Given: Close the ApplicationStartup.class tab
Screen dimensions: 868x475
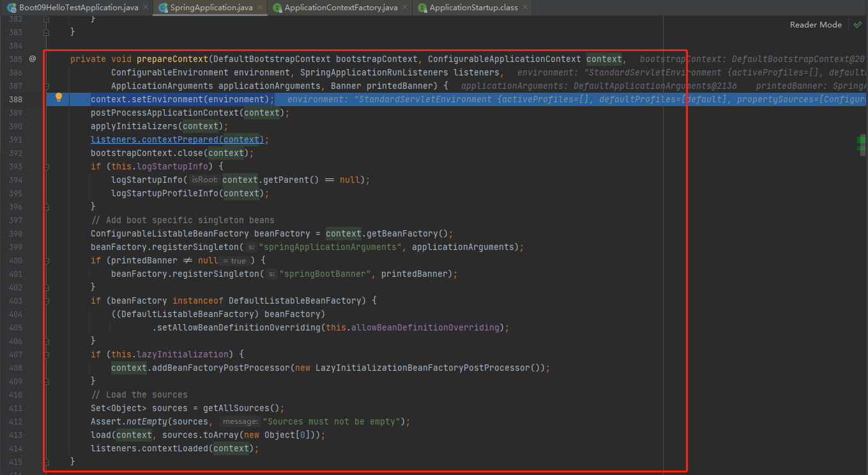Looking at the screenshot, I should [x=525, y=8].
